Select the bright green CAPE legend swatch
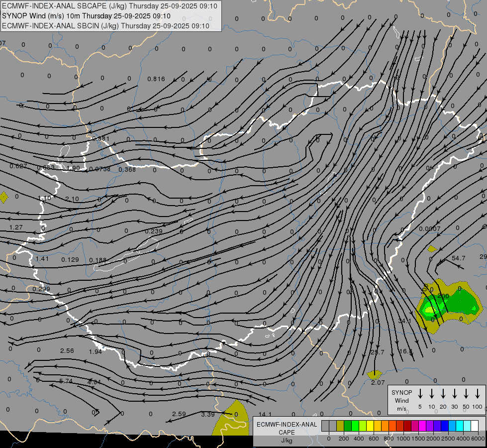Image resolution: width=487 pixels, height=448 pixels. [355, 426]
